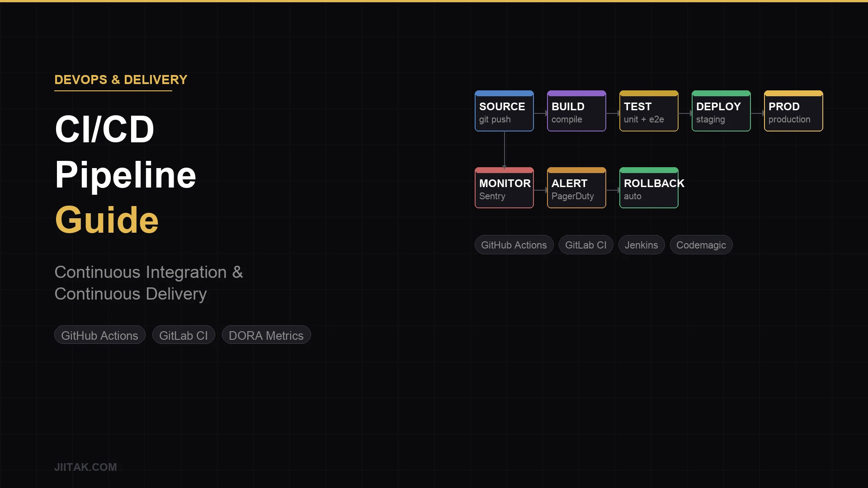Click the DORA Metrics badge
This screenshot has width=868, height=488.
point(266,335)
